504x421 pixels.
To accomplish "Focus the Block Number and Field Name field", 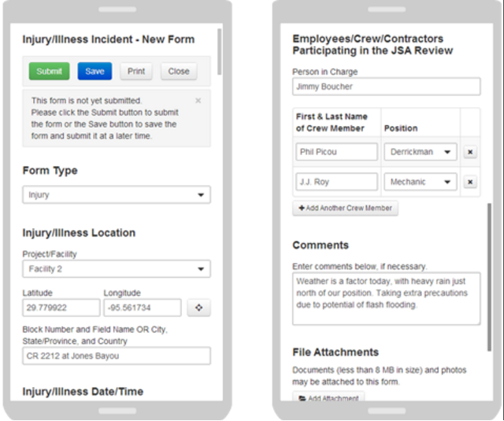I will click(x=116, y=356).
